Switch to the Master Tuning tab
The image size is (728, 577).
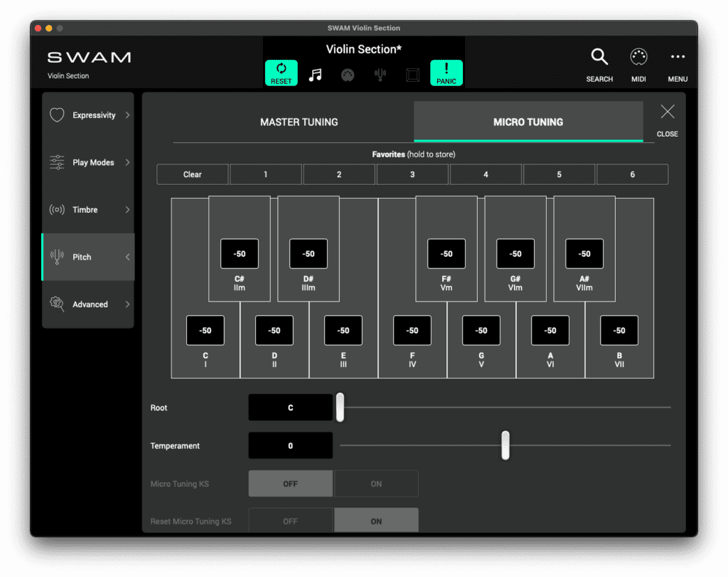[299, 122]
